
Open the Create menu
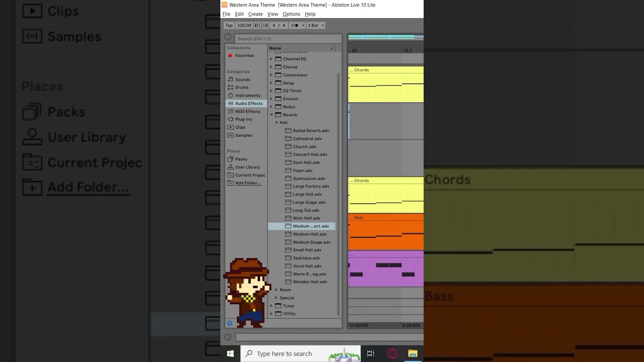click(255, 14)
